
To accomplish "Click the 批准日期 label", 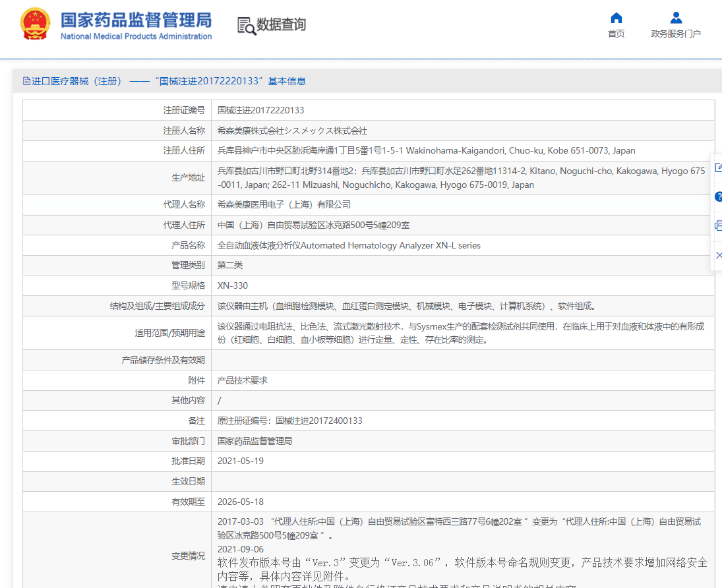I will coord(189,461).
